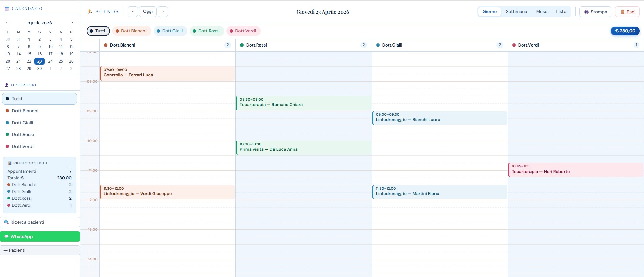Click count badge in Dott.Bianchi column header
This screenshot has height=277, width=644.
228,45
